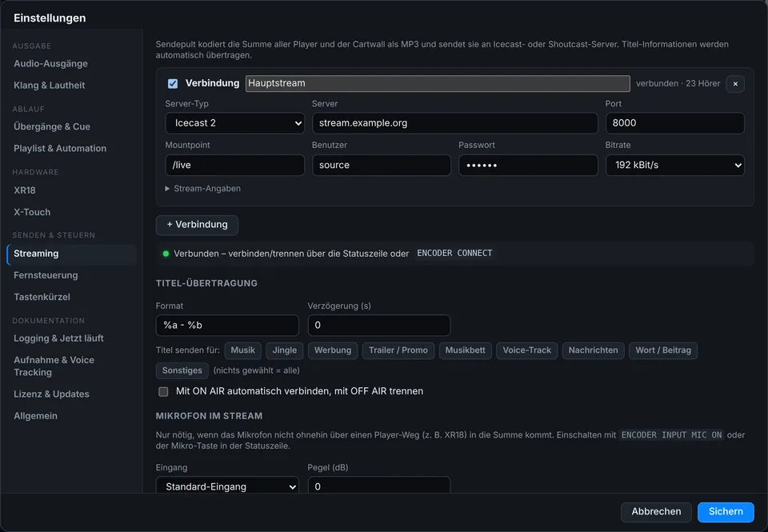
Task: Click the MIKROFON IM STREAM section heading
Action: pyautogui.click(x=209, y=416)
